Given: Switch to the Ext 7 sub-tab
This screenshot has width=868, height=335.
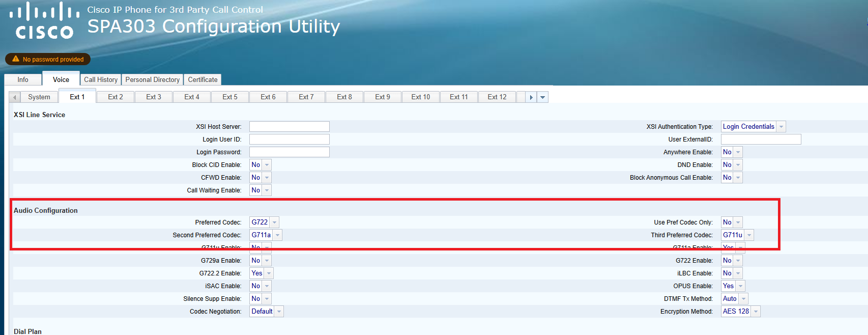Looking at the screenshot, I should click(x=306, y=97).
